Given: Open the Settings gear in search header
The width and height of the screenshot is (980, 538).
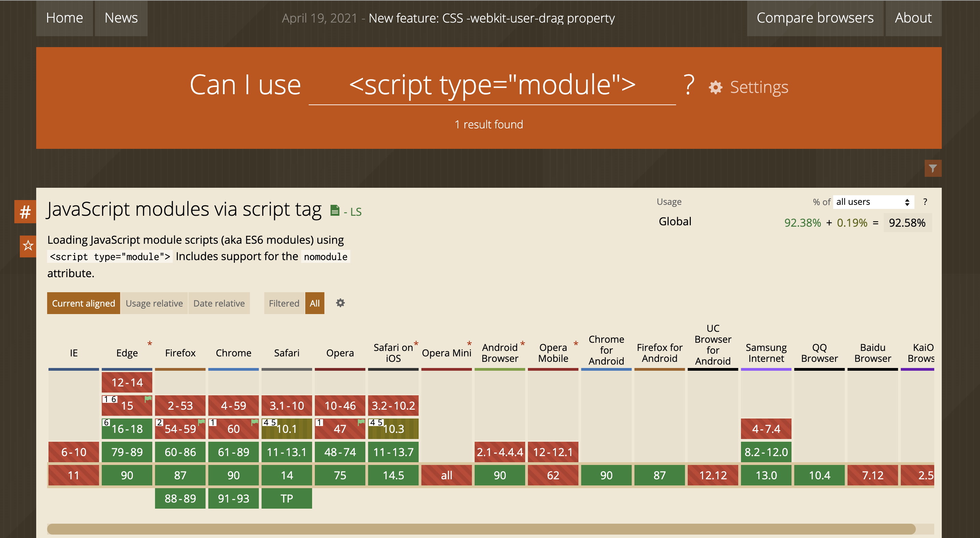Looking at the screenshot, I should pos(715,87).
